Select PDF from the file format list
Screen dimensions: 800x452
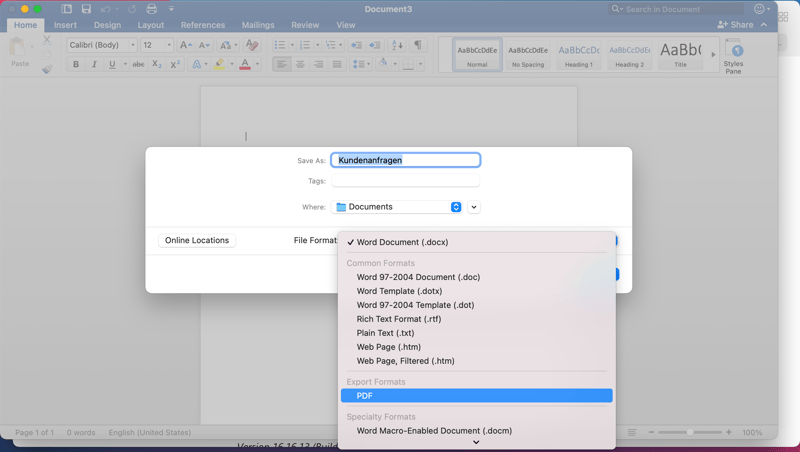tap(476, 396)
